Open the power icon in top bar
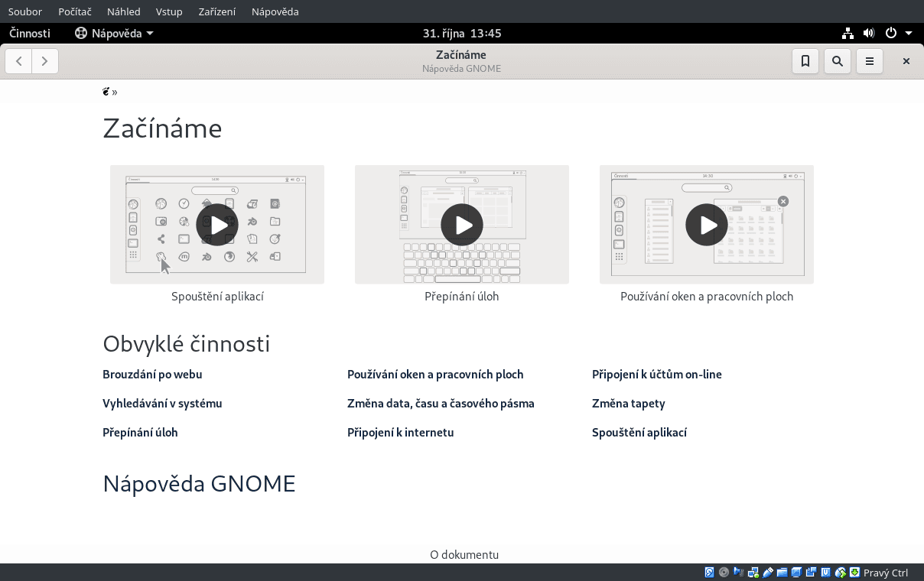924x581 pixels. click(x=891, y=34)
